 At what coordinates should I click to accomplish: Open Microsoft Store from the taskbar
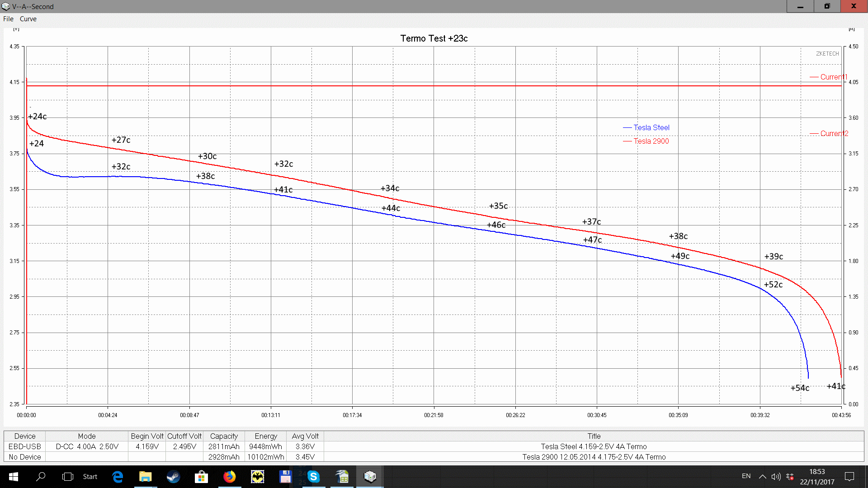[x=201, y=477]
